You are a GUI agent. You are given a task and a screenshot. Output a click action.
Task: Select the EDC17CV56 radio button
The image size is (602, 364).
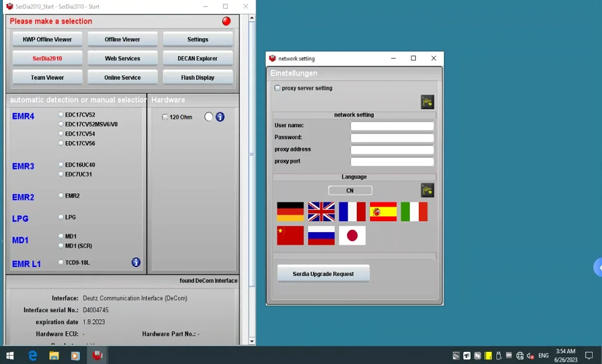coord(61,143)
